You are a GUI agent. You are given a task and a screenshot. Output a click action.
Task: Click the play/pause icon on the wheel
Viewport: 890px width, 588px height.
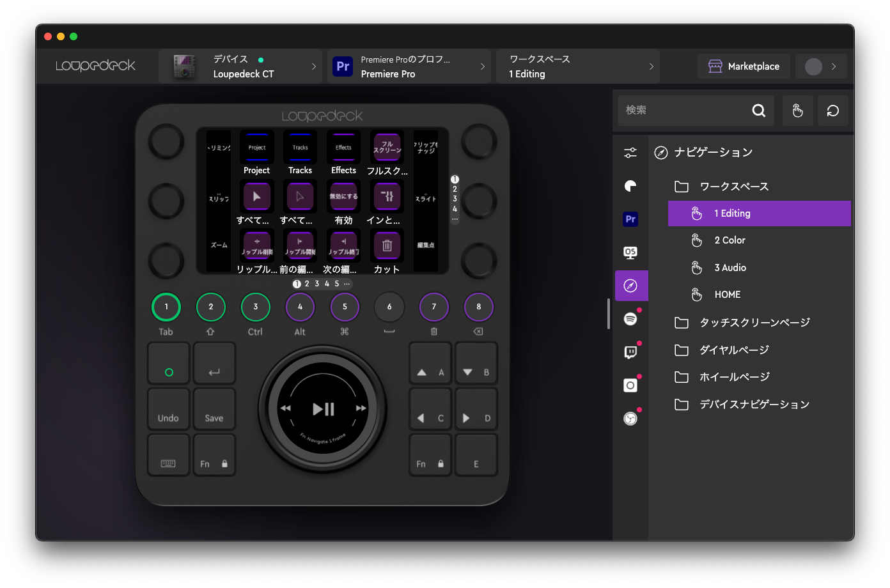pos(324,409)
